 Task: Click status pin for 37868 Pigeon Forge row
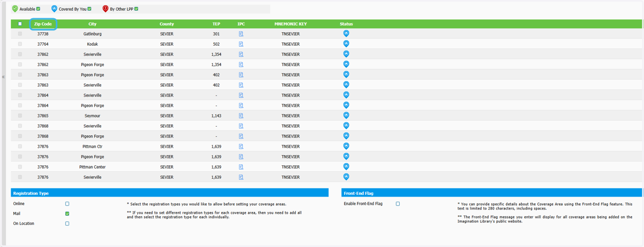pyautogui.click(x=346, y=136)
